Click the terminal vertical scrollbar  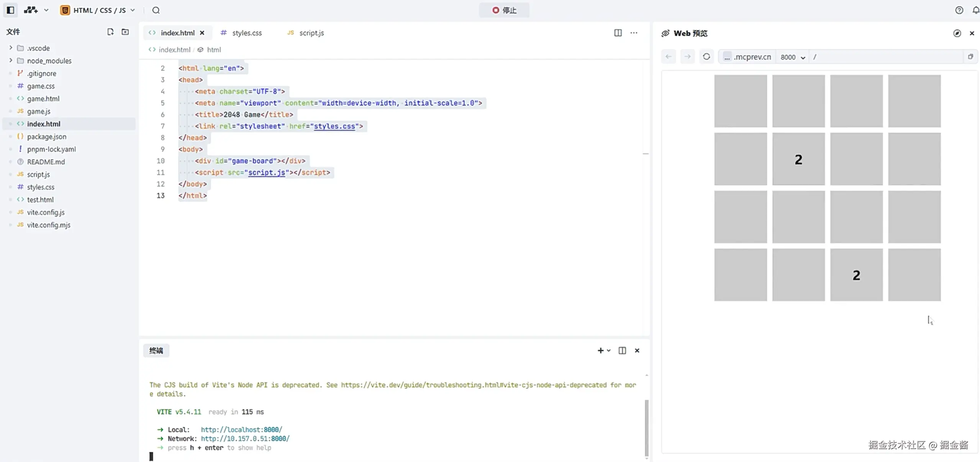pyautogui.click(x=646, y=427)
